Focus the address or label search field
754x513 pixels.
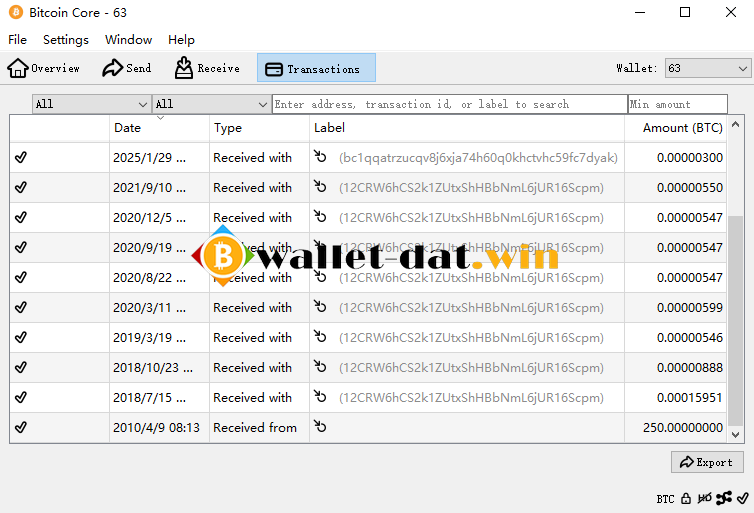point(450,104)
